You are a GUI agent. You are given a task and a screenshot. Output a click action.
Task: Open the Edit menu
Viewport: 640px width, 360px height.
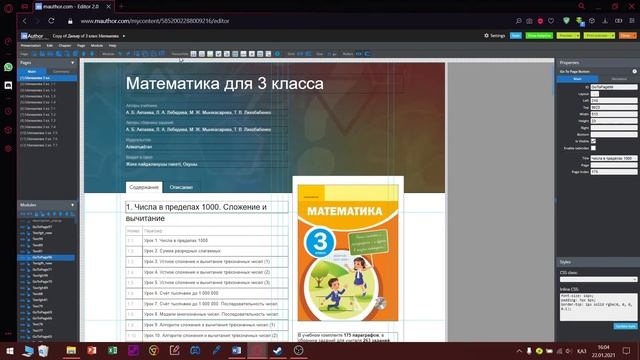[x=49, y=46]
